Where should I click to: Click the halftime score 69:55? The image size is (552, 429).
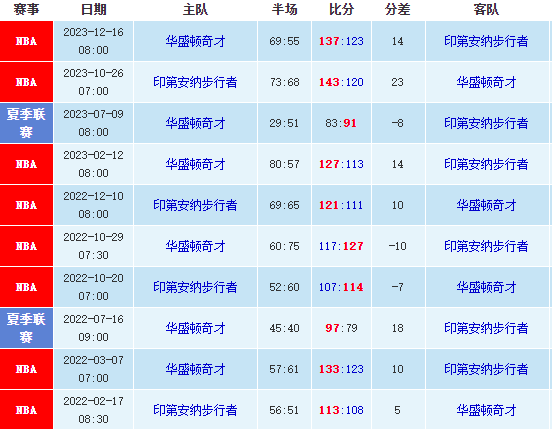[x=284, y=41]
